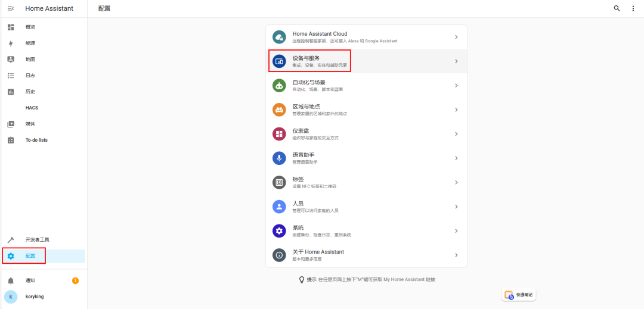Click the devices and services icon
Screen dimensions: 644x309
point(279,61)
